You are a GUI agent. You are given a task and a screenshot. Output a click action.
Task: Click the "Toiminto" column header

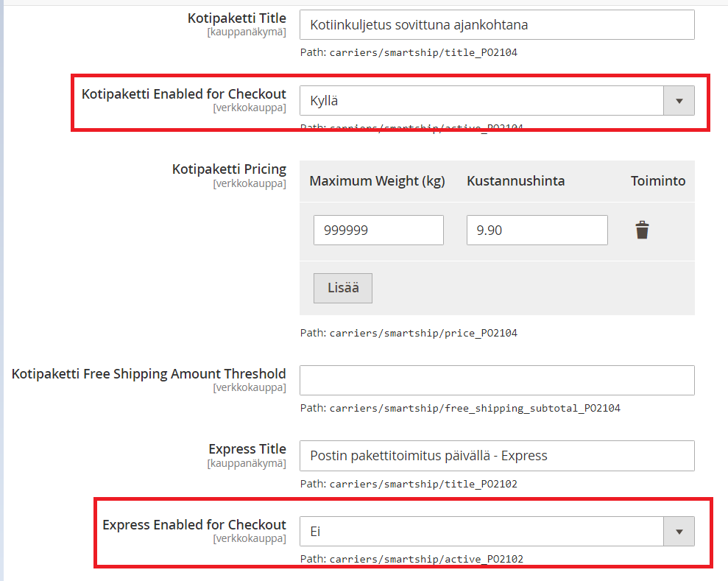[658, 181]
